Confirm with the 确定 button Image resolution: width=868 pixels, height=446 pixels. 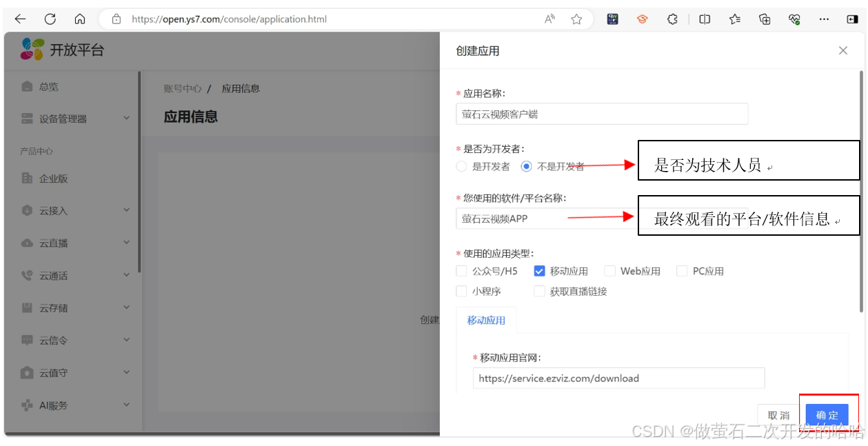827,415
